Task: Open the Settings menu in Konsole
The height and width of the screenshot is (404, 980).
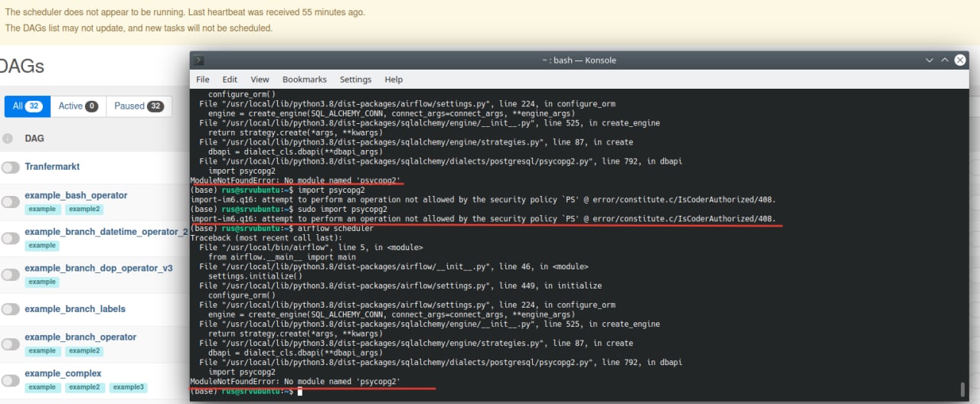Action: [x=355, y=80]
